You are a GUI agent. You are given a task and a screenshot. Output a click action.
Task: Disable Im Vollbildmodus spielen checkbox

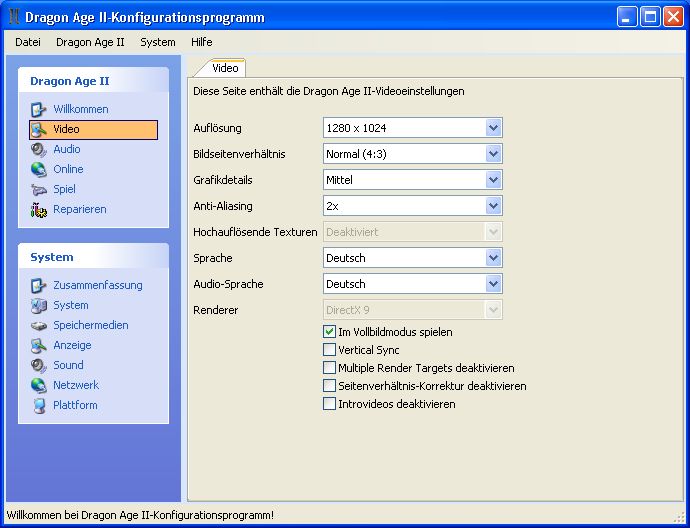[329, 332]
